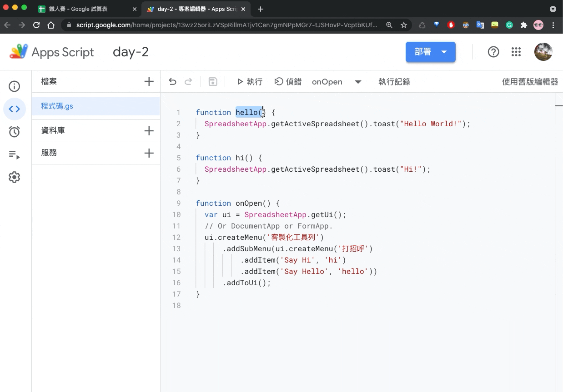The width and height of the screenshot is (563, 392).
Task: Go back in browser history
Action: (x=7, y=25)
